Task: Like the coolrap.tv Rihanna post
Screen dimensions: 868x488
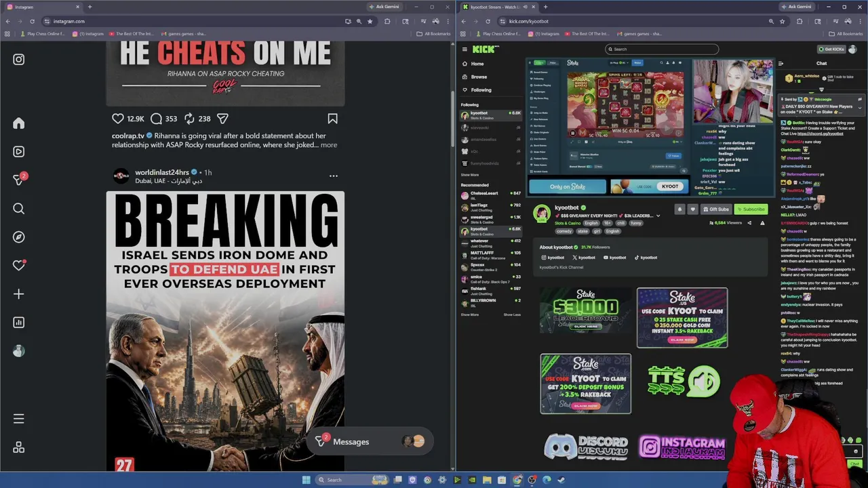Action: click(118, 119)
